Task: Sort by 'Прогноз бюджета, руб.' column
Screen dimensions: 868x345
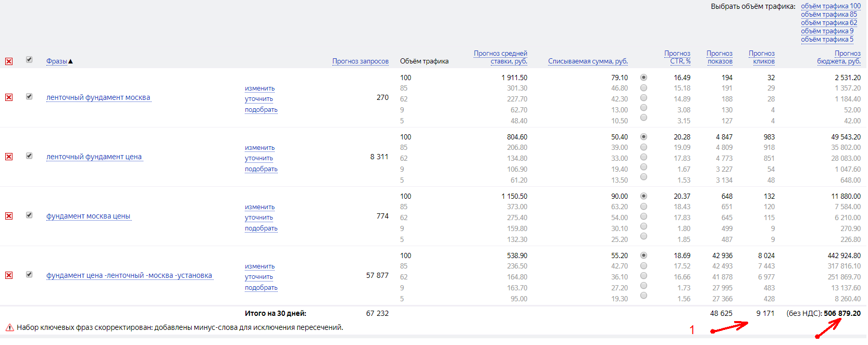Action: click(x=839, y=57)
